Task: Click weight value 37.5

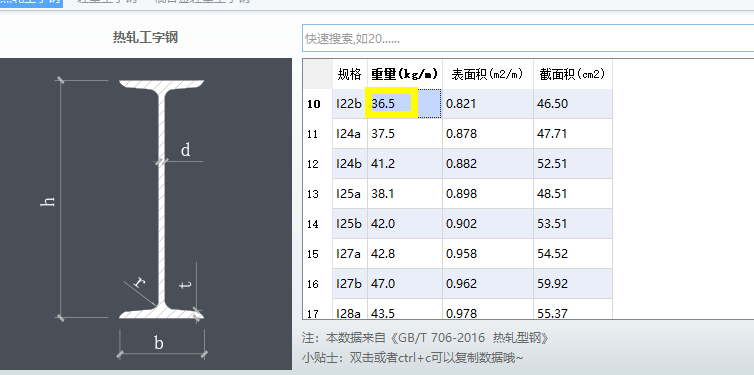Action: point(405,134)
